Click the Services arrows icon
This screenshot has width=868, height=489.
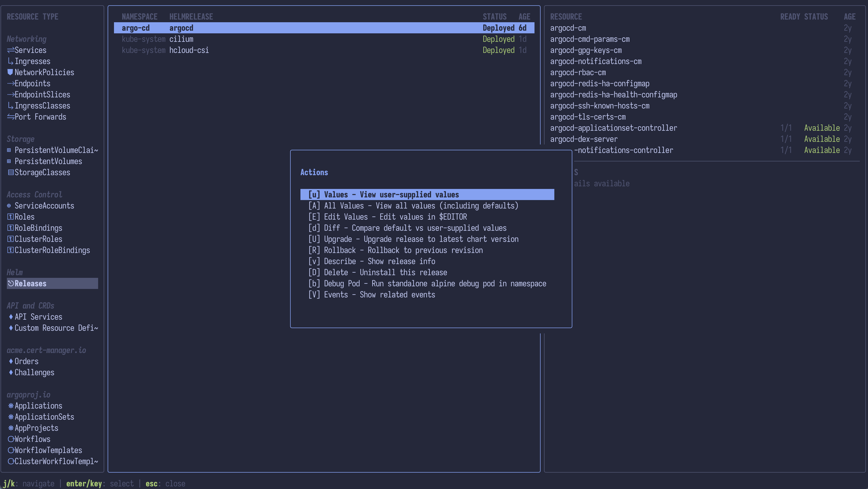(x=10, y=50)
